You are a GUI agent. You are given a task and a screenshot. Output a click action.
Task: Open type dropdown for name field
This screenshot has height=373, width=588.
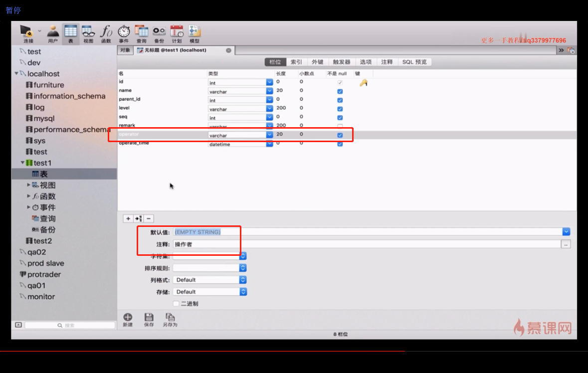(x=269, y=91)
